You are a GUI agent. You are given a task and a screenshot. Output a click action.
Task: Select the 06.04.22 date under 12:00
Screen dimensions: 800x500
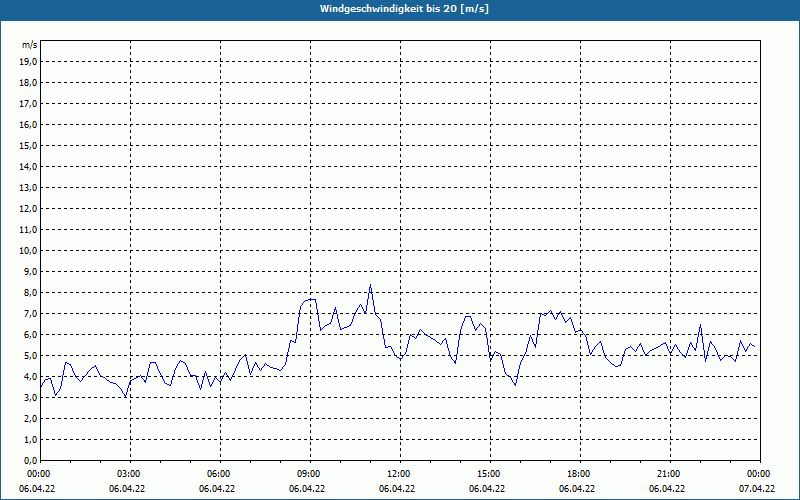(x=397, y=489)
